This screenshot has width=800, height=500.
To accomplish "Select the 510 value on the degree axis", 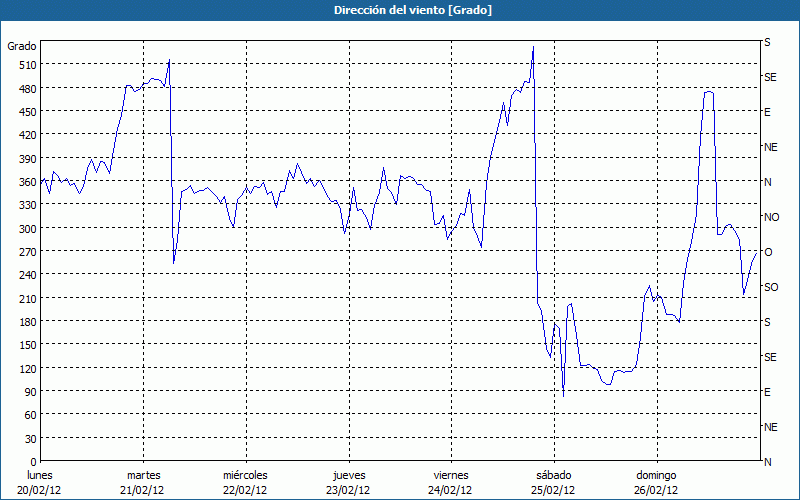I will pyautogui.click(x=27, y=65).
